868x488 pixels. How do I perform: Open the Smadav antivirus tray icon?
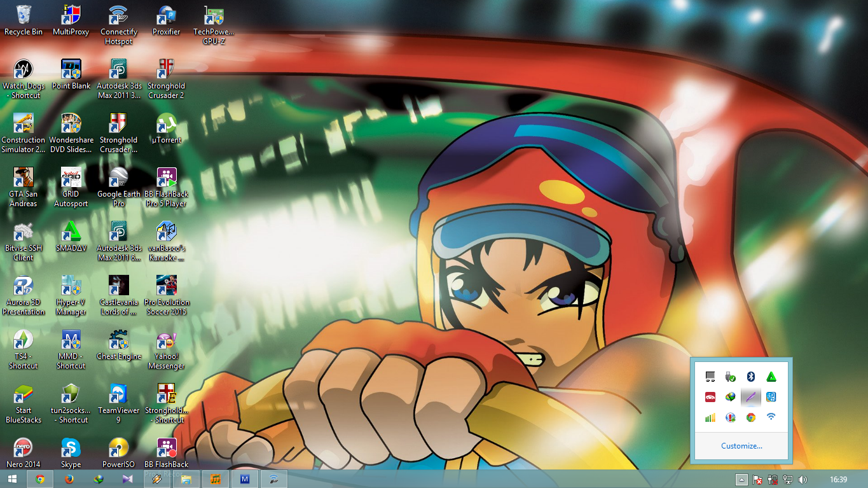tap(771, 376)
